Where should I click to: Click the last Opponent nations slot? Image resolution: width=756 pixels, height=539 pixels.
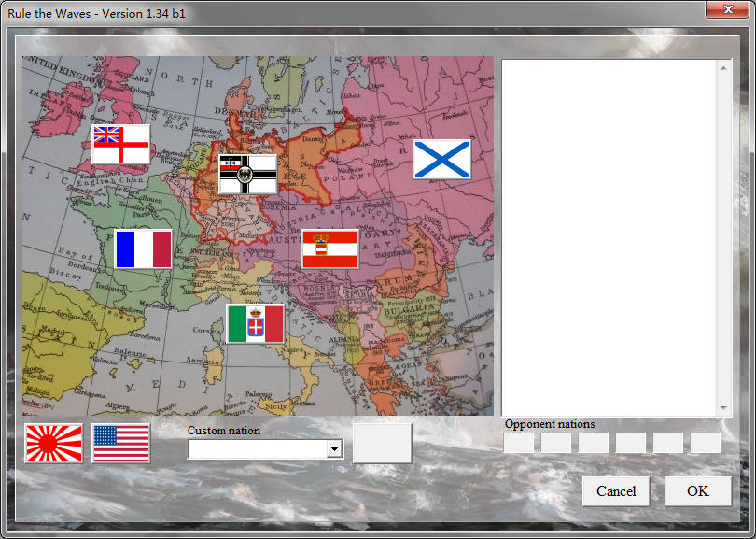(706, 443)
